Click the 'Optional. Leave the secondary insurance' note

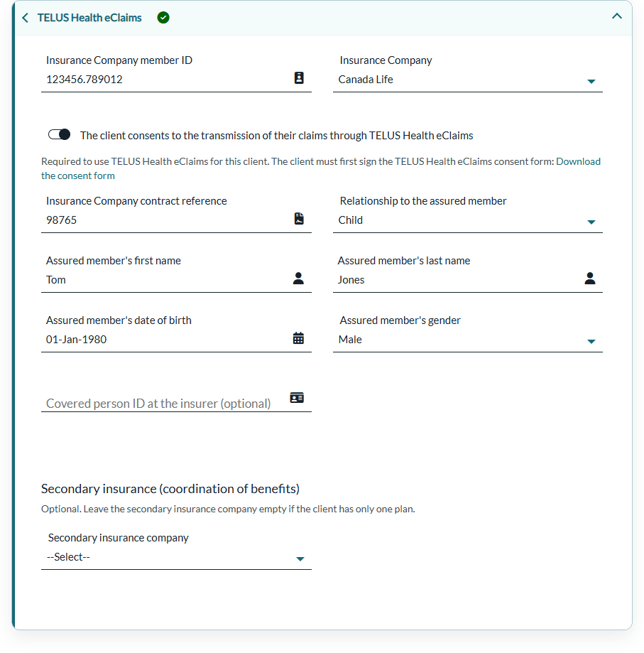point(228,509)
